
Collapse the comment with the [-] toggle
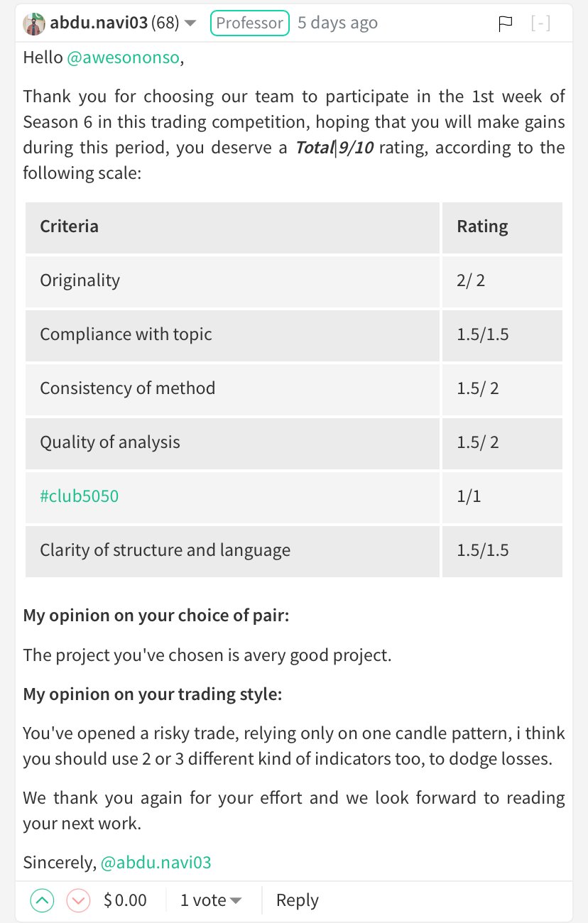[540, 23]
